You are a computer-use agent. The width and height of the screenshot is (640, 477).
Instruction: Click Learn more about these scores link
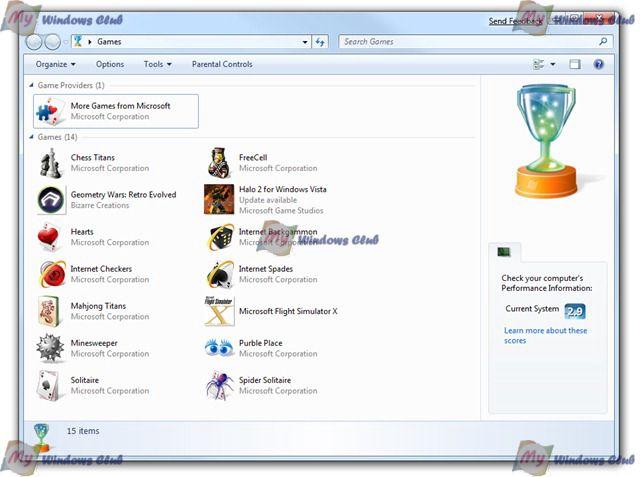545,335
